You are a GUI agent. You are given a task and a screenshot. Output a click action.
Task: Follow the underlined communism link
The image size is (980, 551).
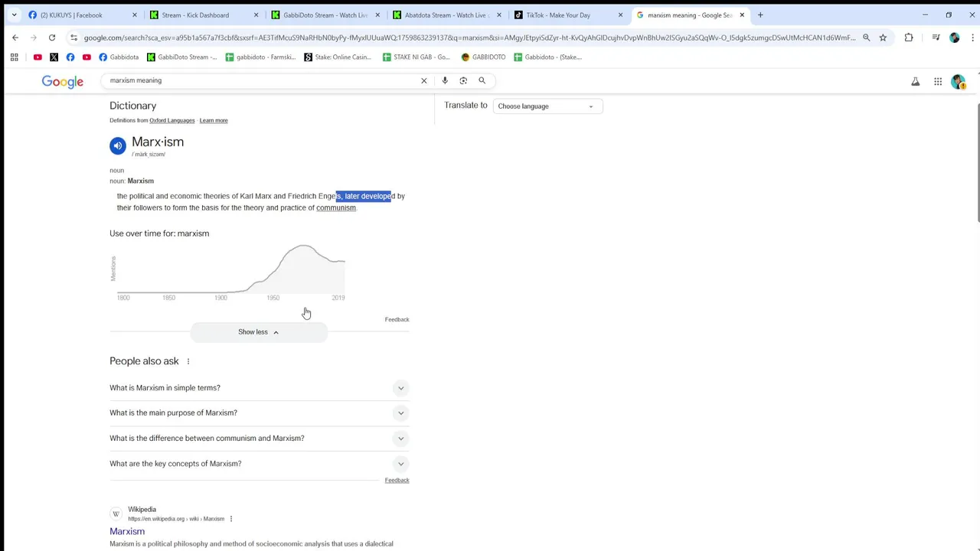click(335, 208)
